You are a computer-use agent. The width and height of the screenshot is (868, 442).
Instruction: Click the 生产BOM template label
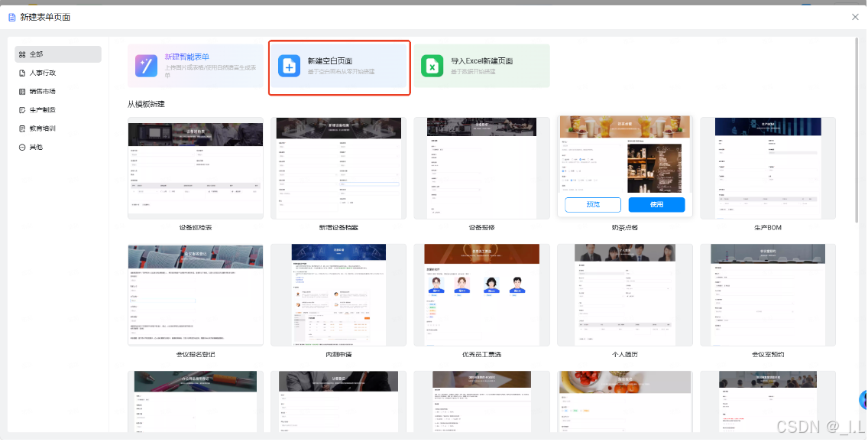(x=768, y=228)
